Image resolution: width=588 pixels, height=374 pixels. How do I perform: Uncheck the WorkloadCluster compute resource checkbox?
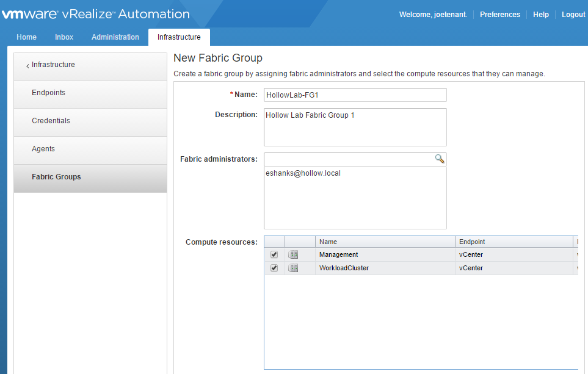click(274, 268)
